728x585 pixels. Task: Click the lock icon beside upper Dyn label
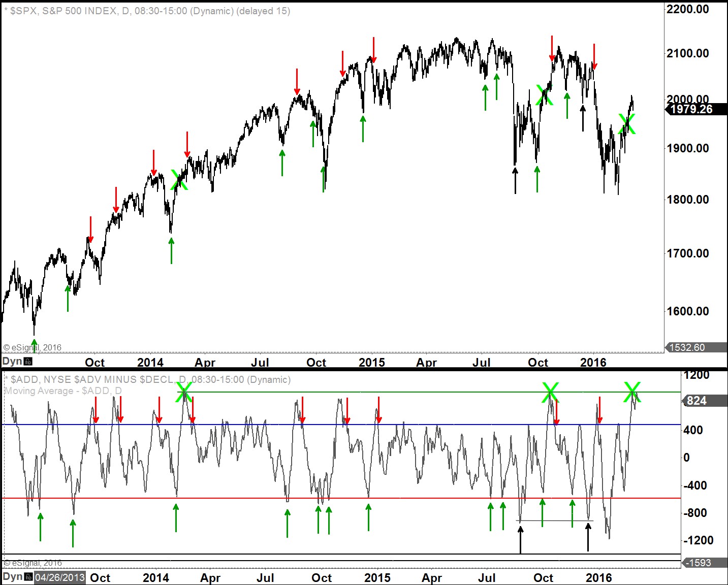coord(28,362)
